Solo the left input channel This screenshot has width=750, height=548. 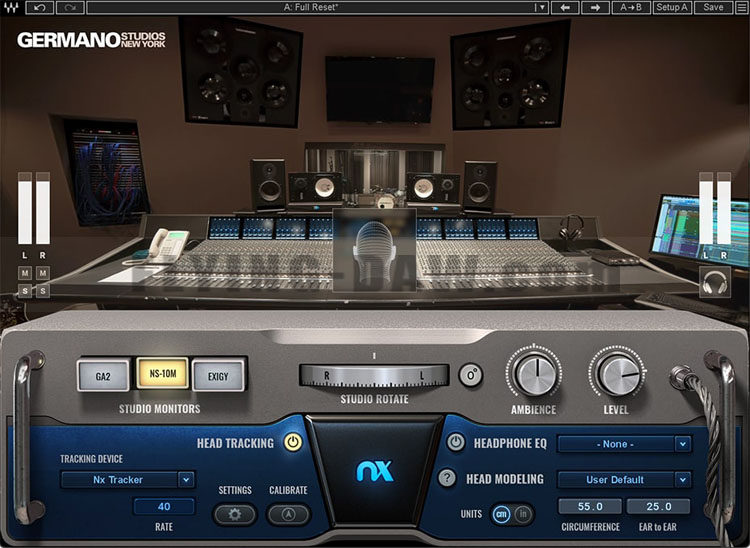click(25, 290)
